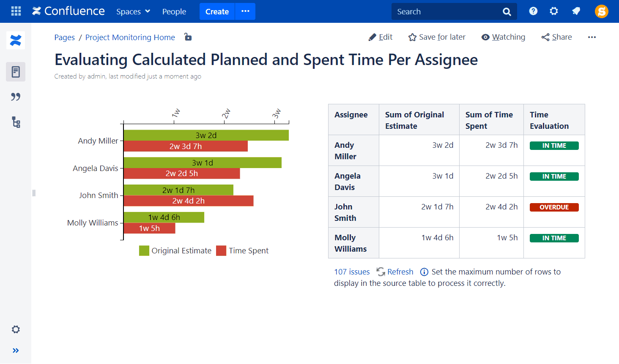
Task: Open the administration gear in top bar
Action: point(554,11)
